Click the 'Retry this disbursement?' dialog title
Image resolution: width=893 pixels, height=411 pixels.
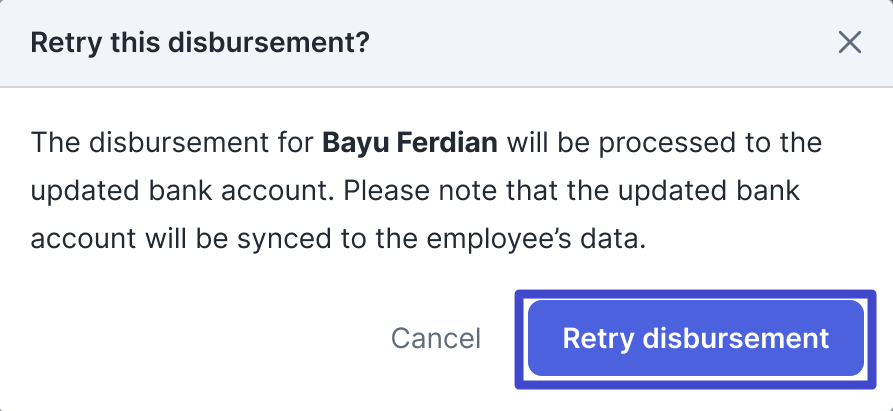tap(200, 43)
